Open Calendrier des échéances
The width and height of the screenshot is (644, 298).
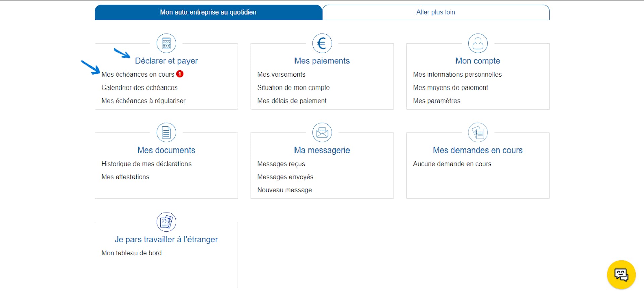point(140,87)
